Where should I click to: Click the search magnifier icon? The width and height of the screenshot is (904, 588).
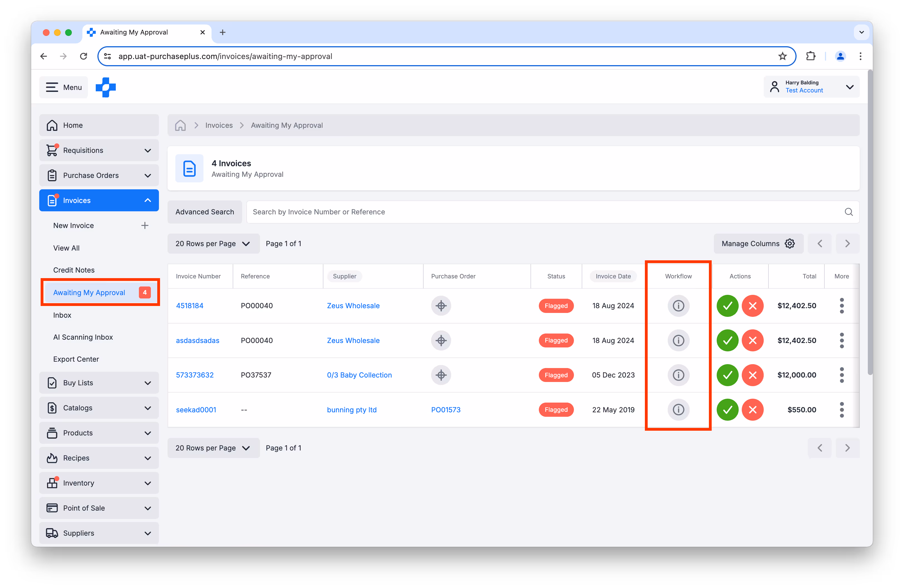849,212
